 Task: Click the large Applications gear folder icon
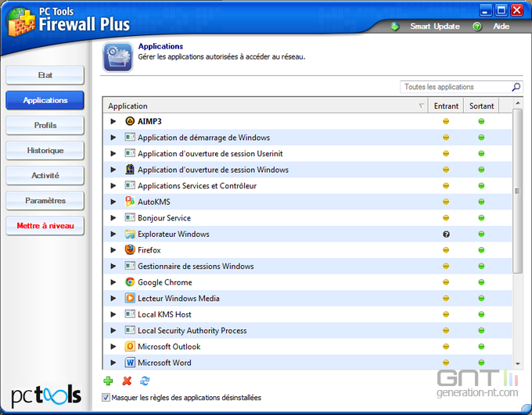117,57
